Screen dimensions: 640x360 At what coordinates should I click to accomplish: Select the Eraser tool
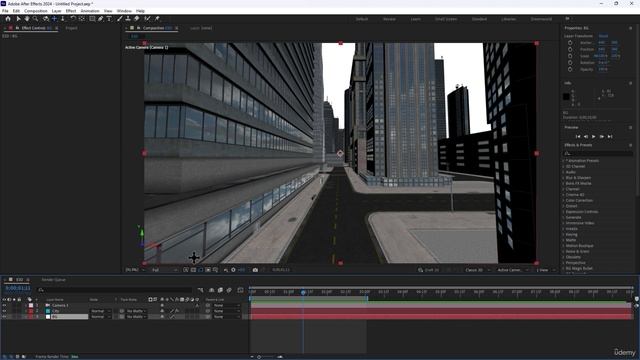[137, 19]
